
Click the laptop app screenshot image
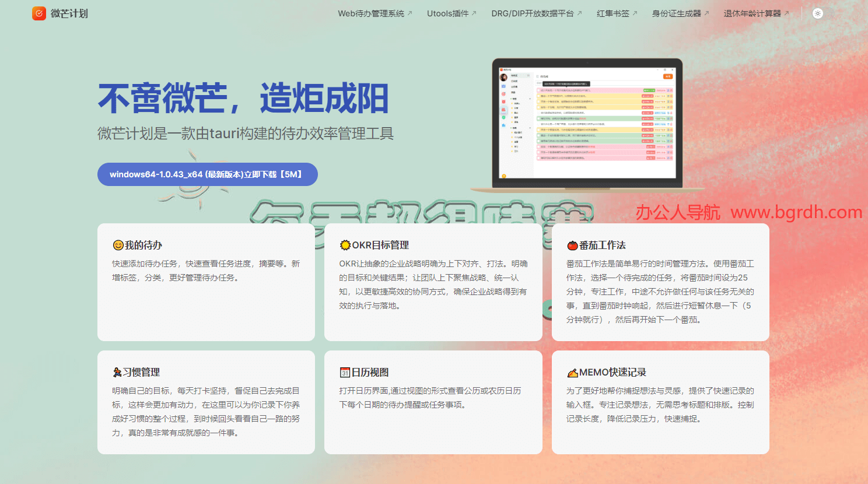(587, 125)
